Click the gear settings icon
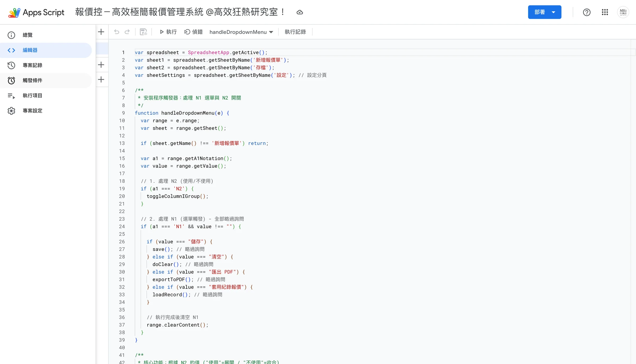 [x=11, y=111]
